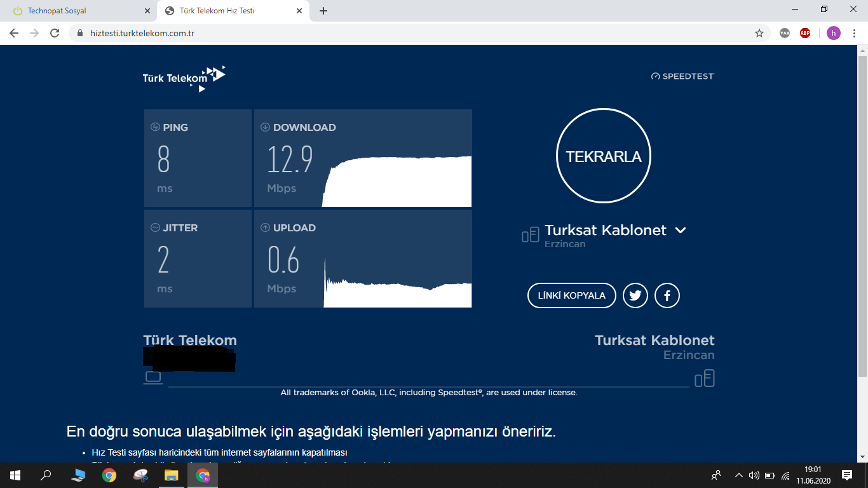Image resolution: width=868 pixels, height=488 pixels.
Task: Click the upload speed value 0.6
Action: [x=283, y=260]
